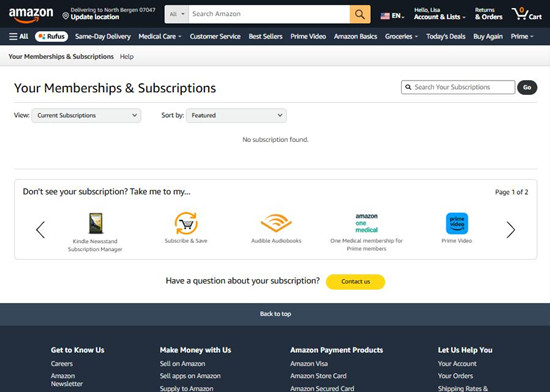
Task: Open the Rufus assistant
Action: [52, 36]
